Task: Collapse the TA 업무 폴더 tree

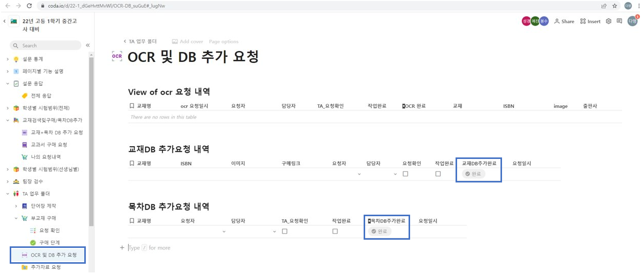Action: 8,194
